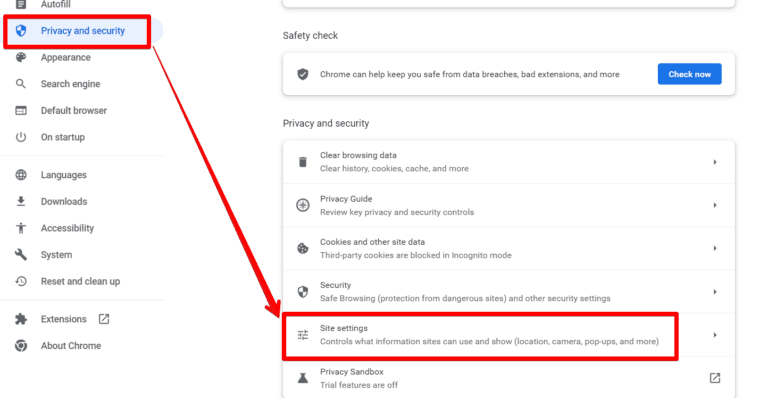This screenshot has width=768, height=398.
Task: Expand the Privacy Guide row arrow
Action: (715, 205)
